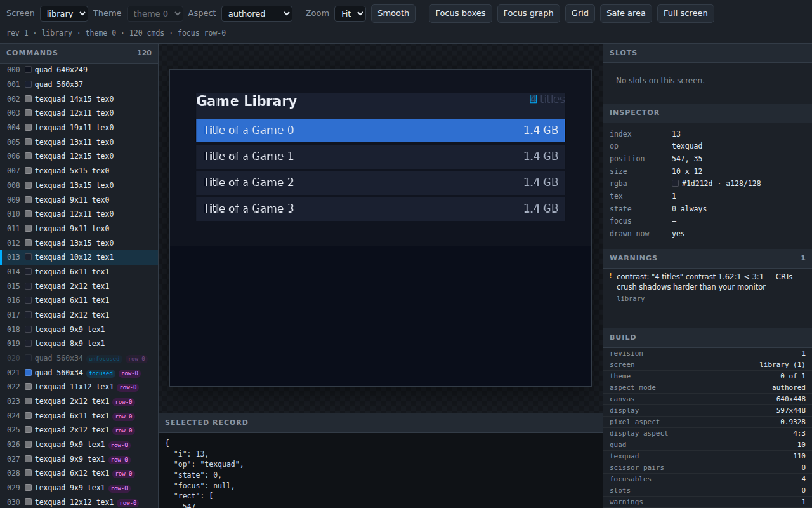The width and height of the screenshot is (812, 508).
Task: Select command 004 texquad 19x11 tex0
Action: (x=79, y=128)
